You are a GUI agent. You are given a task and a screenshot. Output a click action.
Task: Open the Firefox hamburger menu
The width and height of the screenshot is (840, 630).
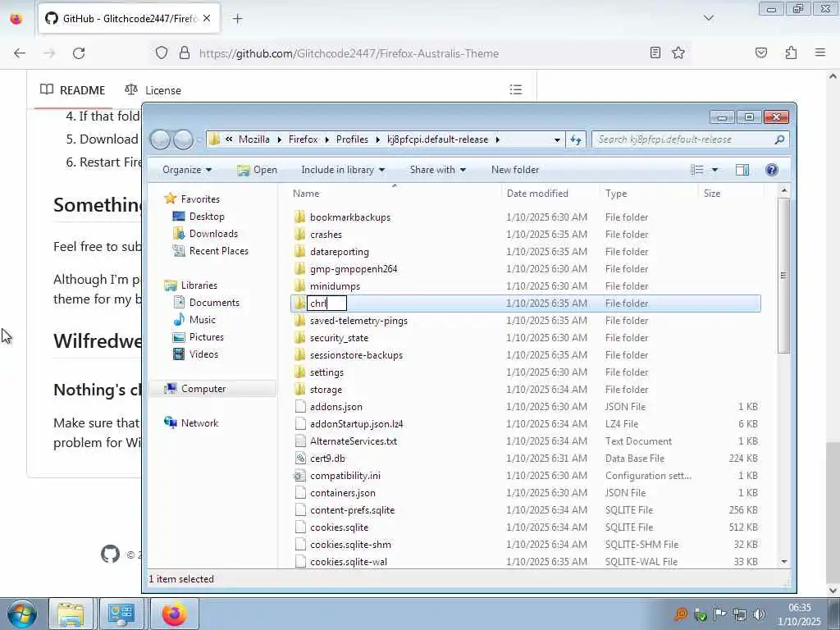click(x=820, y=52)
